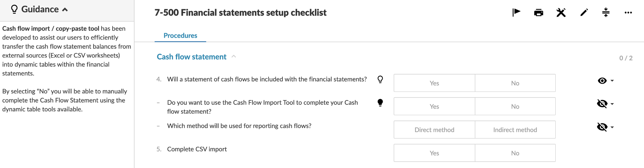
Task: Click the collapse all icon
Action: [x=606, y=13]
